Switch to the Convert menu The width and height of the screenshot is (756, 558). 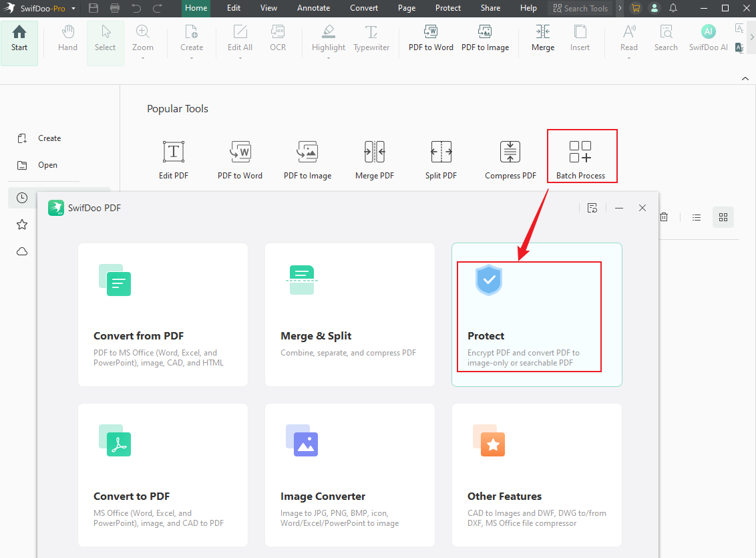364,8
